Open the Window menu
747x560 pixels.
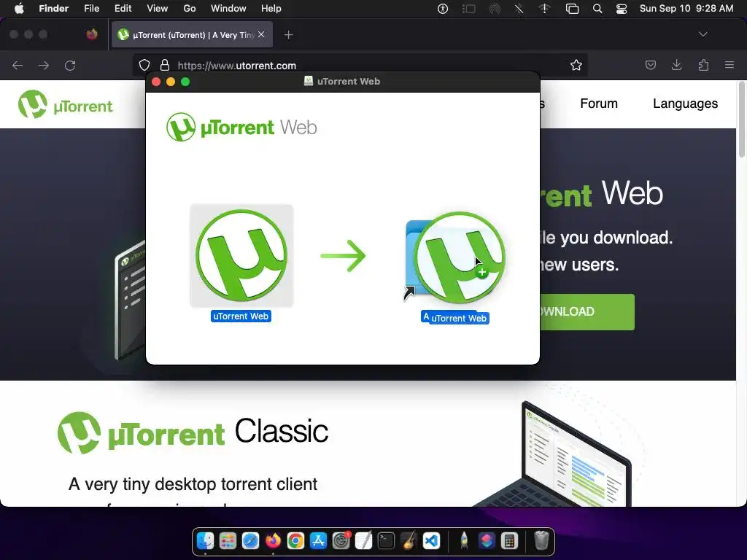pyautogui.click(x=228, y=9)
